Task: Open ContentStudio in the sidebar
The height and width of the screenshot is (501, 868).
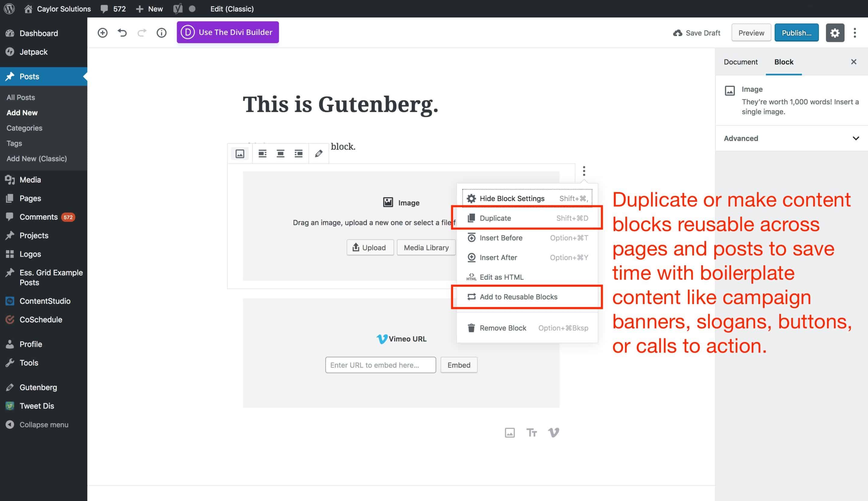Action: [x=44, y=301]
